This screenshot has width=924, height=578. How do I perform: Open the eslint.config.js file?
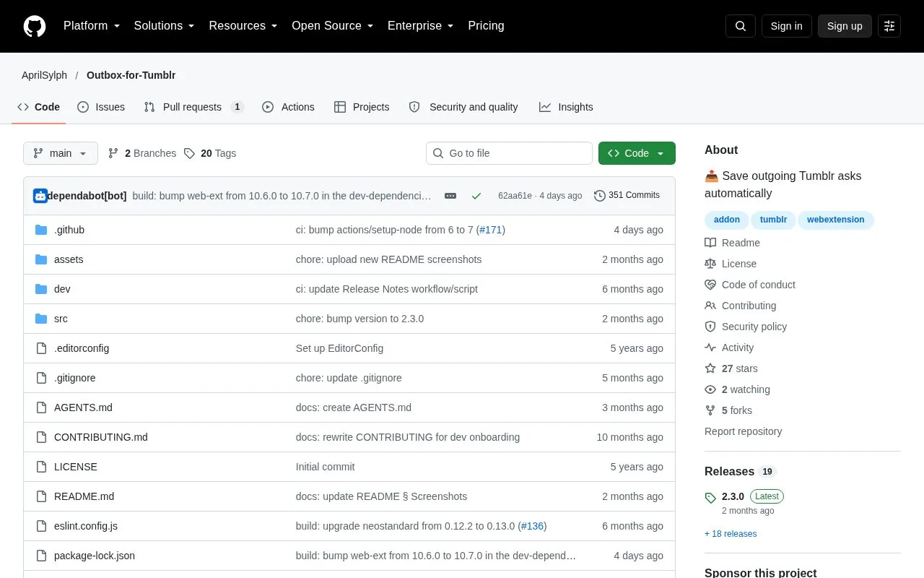[x=86, y=526]
